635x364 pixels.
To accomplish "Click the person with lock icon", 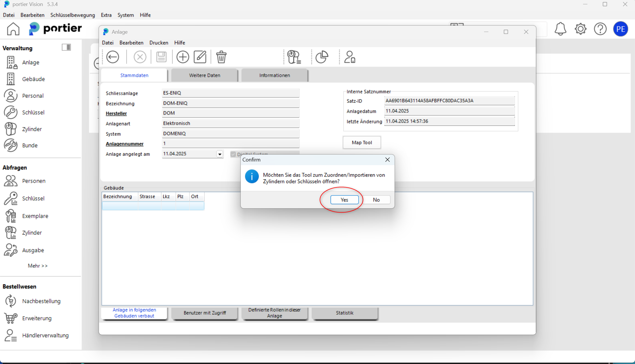I will (x=350, y=57).
